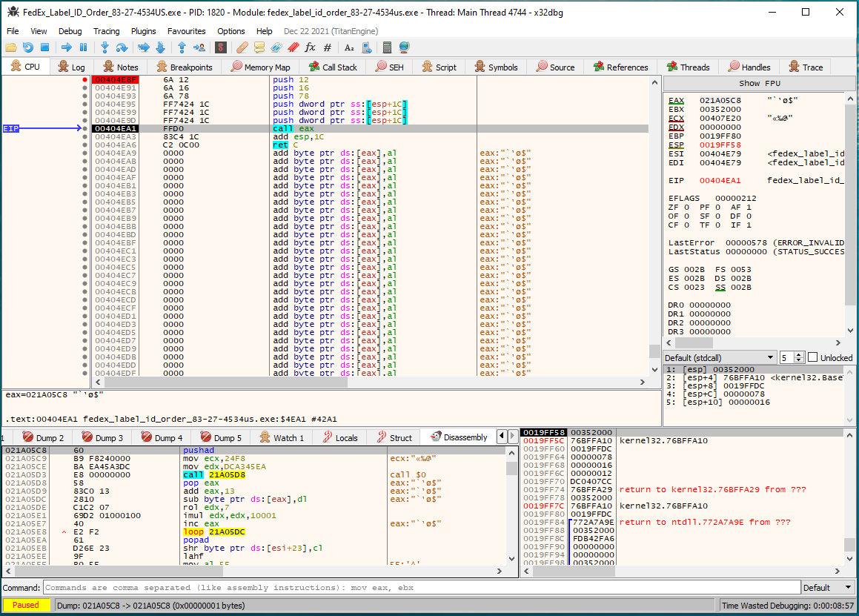Toggle breakpoint bullet at address 00404E91
The width and height of the screenshot is (859, 616).
(84, 87)
